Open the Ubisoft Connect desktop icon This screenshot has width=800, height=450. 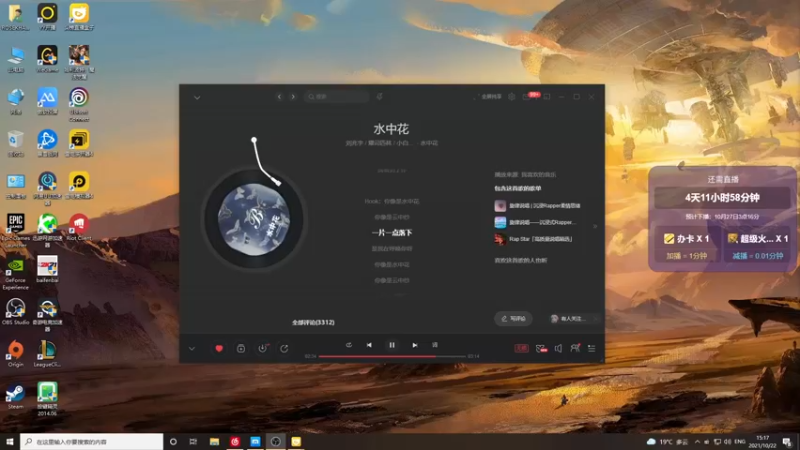(79, 105)
